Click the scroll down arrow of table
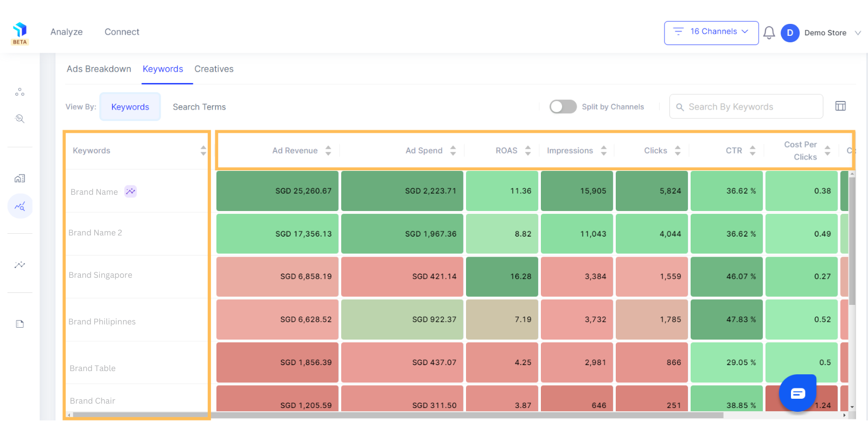Image resolution: width=868 pixels, height=434 pixels. coord(852,407)
